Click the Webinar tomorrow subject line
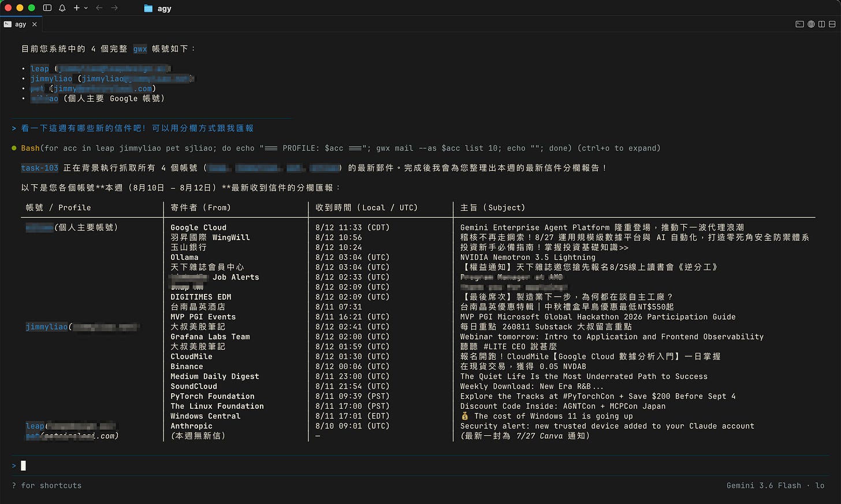Viewport: 841px width, 504px height. pos(612,337)
